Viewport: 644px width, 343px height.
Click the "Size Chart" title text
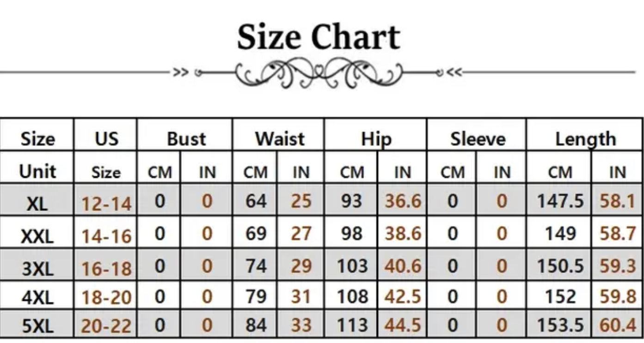point(319,37)
